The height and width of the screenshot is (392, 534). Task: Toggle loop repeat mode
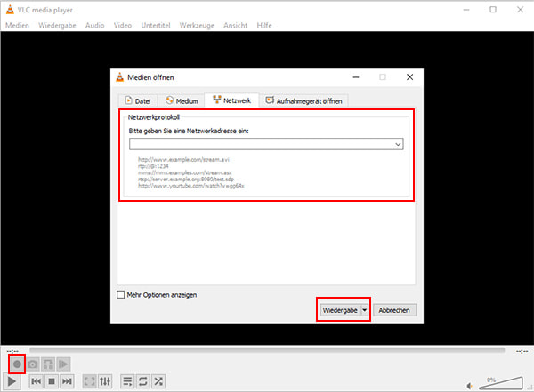(x=143, y=381)
